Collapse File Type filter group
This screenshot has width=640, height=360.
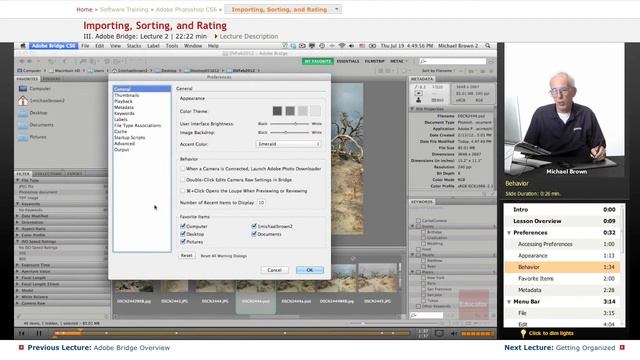(x=18, y=180)
